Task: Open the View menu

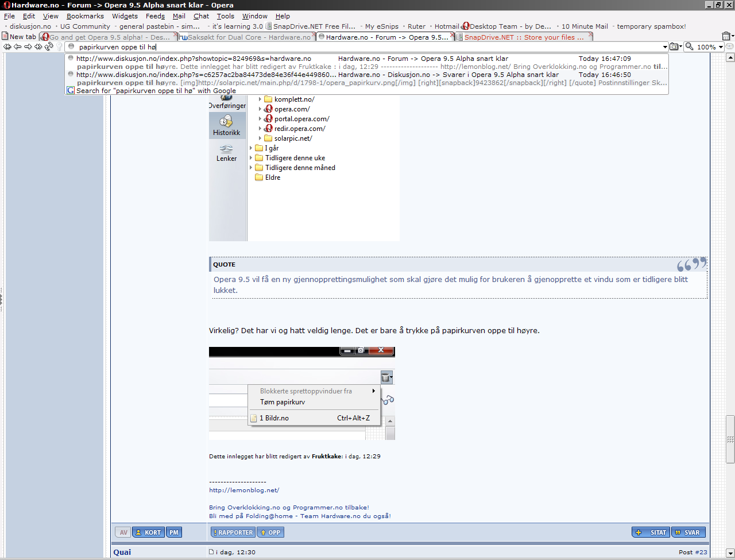Action: (x=51, y=16)
